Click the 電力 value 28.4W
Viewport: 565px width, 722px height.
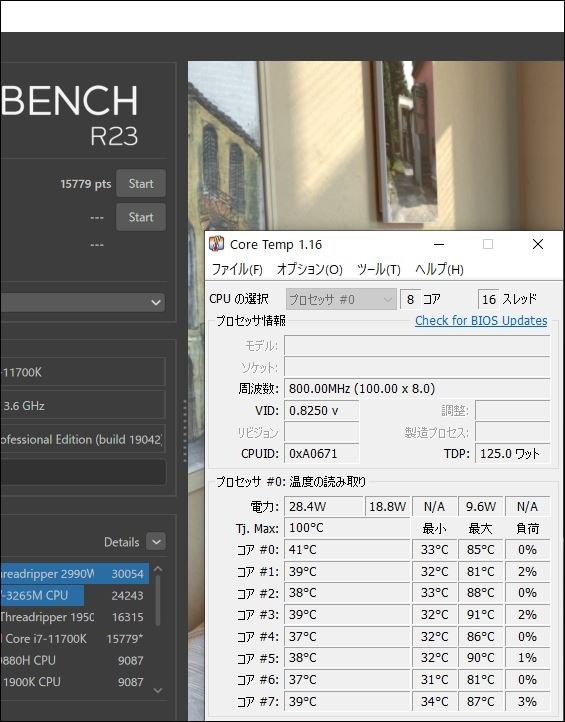[324, 507]
